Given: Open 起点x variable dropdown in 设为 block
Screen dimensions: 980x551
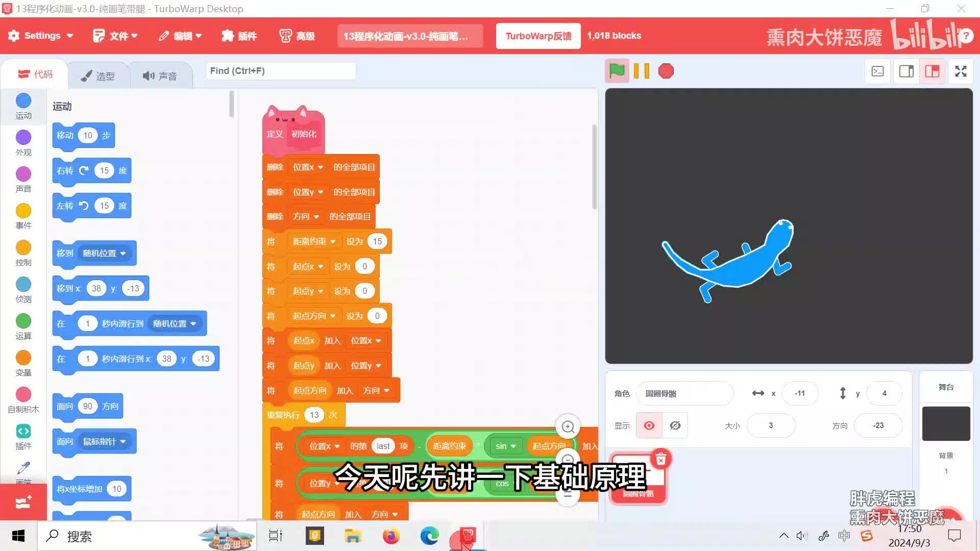Looking at the screenshot, I should [308, 266].
